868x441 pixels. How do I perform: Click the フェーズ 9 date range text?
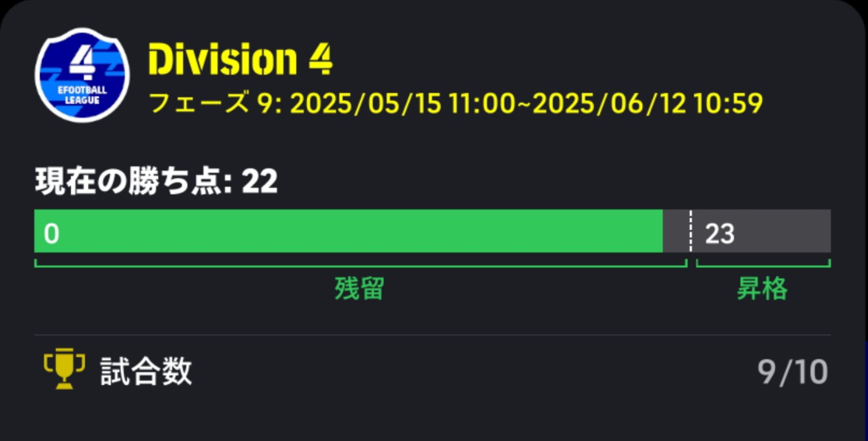pos(455,103)
